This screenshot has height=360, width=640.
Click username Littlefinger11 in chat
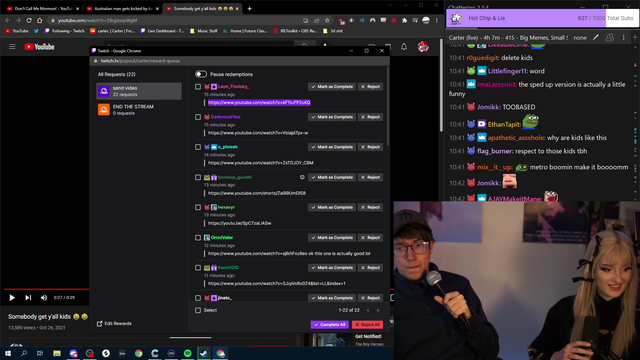tap(507, 71)
